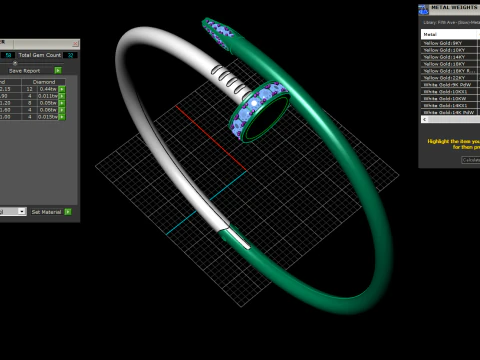480x360 pixels.
Task: Open the material dropdown beside Set Material
Action: point(22,212)
